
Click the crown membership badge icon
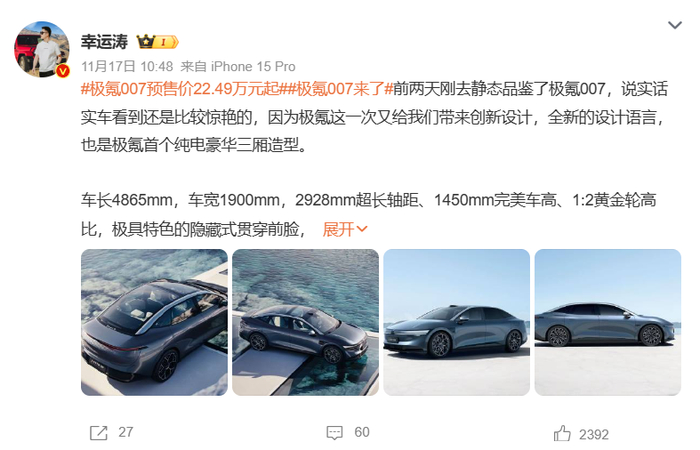click(x=158, y=42)
